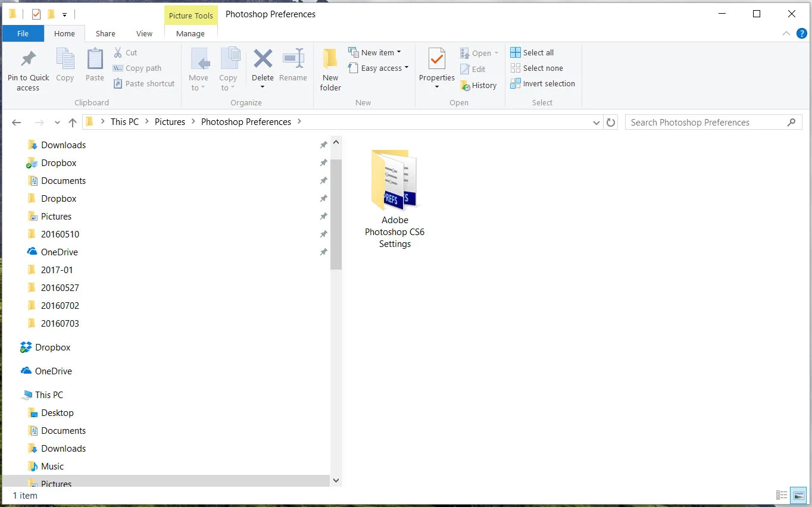The width and height of the screenshot is (812, 507).
Task: Switch to Large icons view
Action: pos(798,495)
